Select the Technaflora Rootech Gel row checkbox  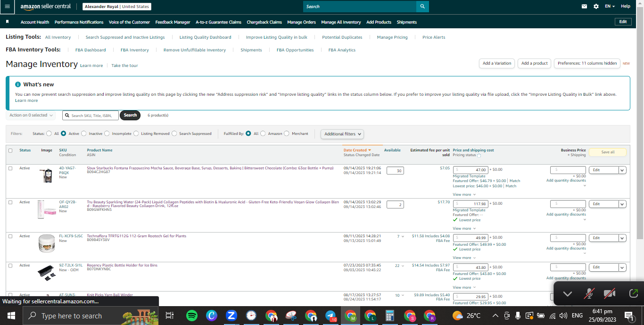pyautogui.click(x=10, y=236)
